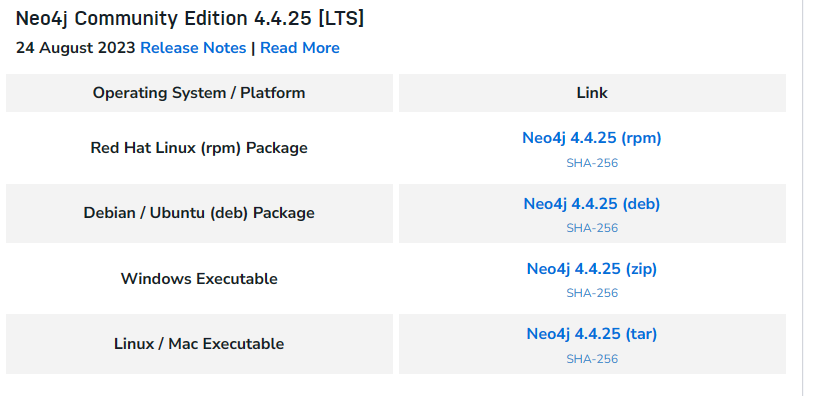View SHA-256 for the deb package
824x396 pixels.
click(x=592, y=228)
